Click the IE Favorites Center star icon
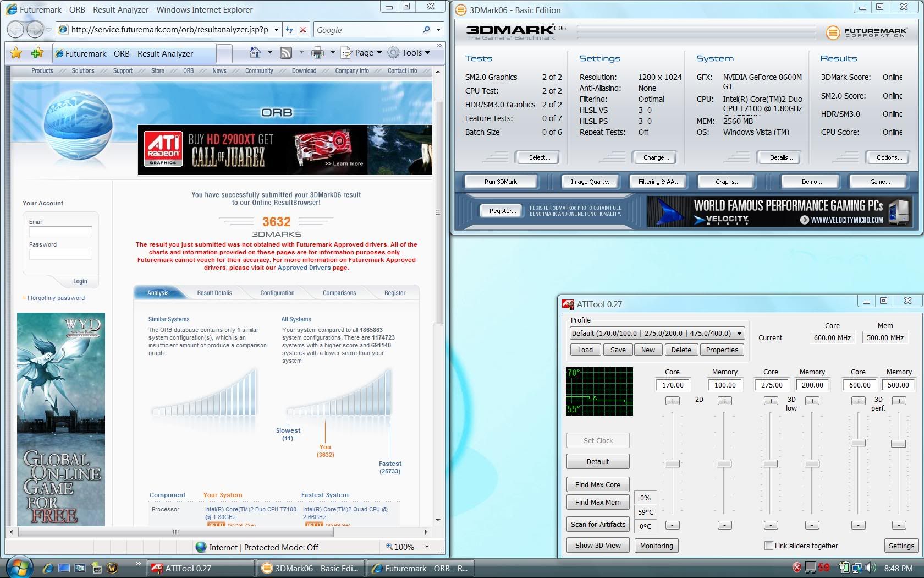The image size is (924, 578). [x=16, y=53]
